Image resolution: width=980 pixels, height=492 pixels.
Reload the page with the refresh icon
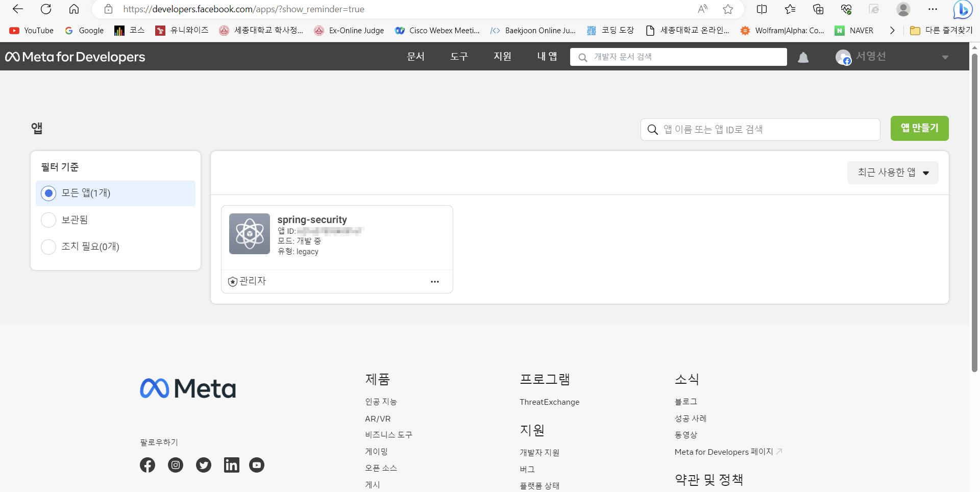(x=46, y=9)
